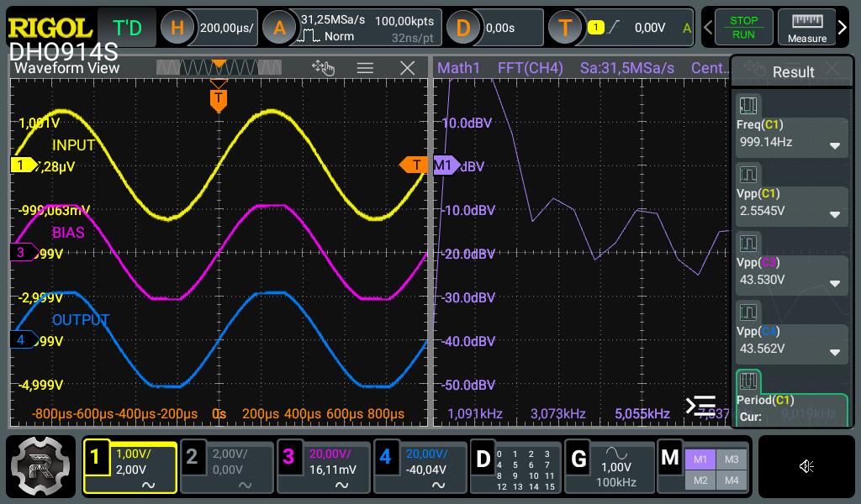Click the FFT(CH4) label
This screenshot has width=861, height=504.
tap(530, 68)
